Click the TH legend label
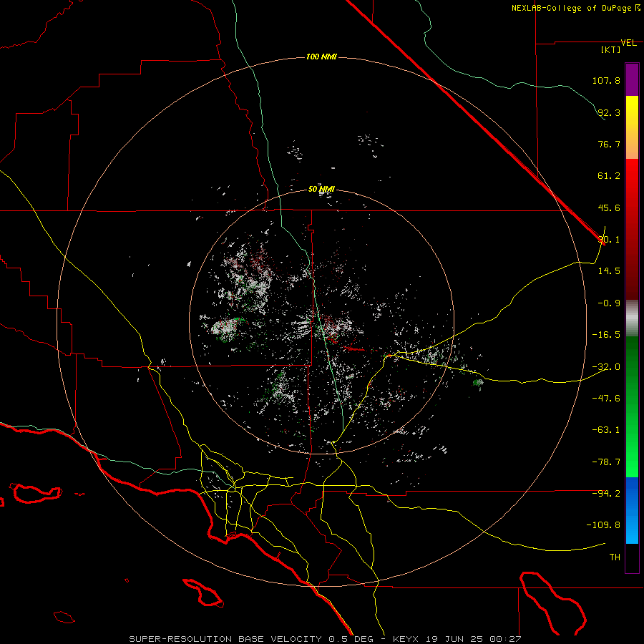Viewport: 644px width, 644px height. [x=615, y=557]
